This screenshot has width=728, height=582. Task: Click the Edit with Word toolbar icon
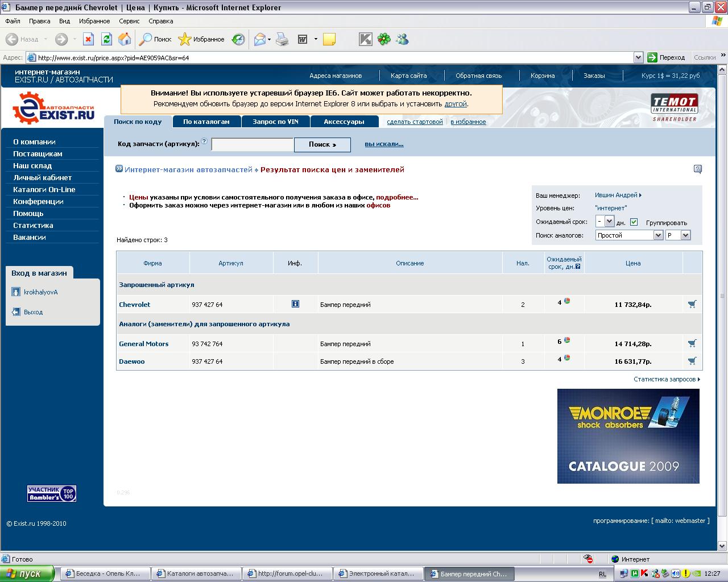[303, 39]
